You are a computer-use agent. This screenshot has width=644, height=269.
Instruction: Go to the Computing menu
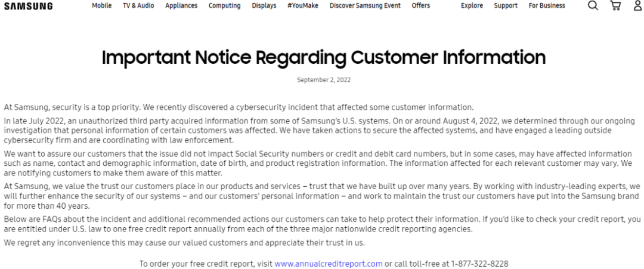click(224, 5)
